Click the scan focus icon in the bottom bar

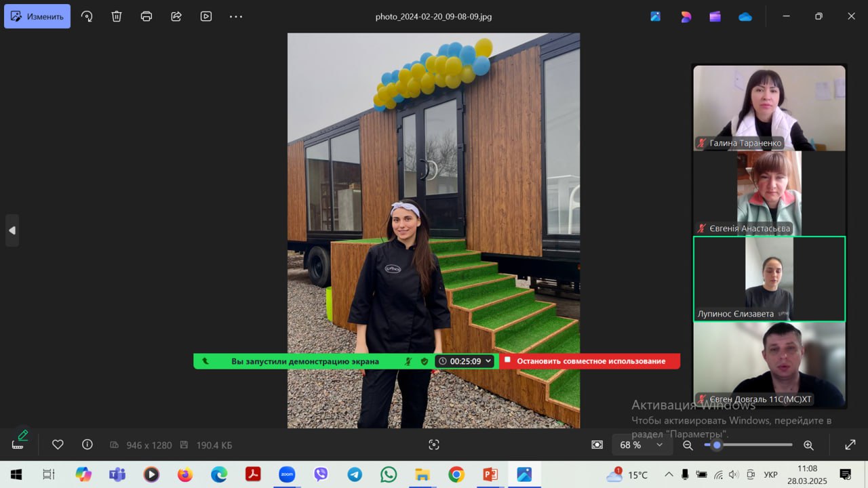point(434,445)
